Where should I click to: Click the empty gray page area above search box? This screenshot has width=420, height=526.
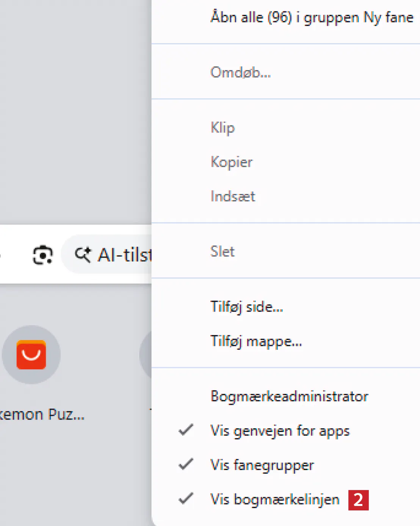pyautogui.click(x=76, y=114)
